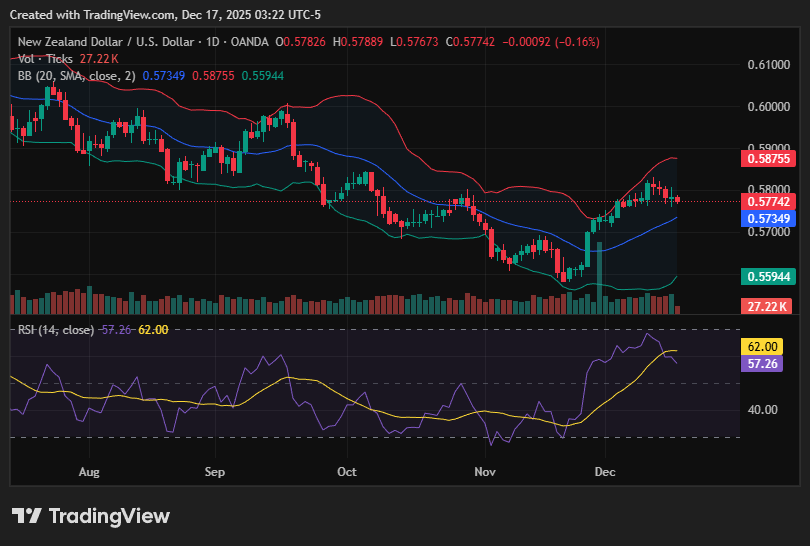Click the TradingView logo icon

26,516
